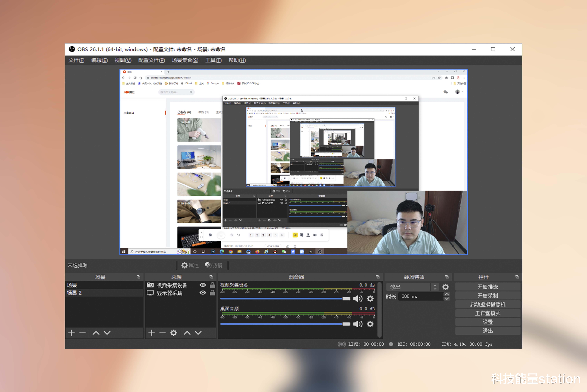Screen dimensions: 587x392
Task: Remove selected source with the minus icon
Action: 162,333
